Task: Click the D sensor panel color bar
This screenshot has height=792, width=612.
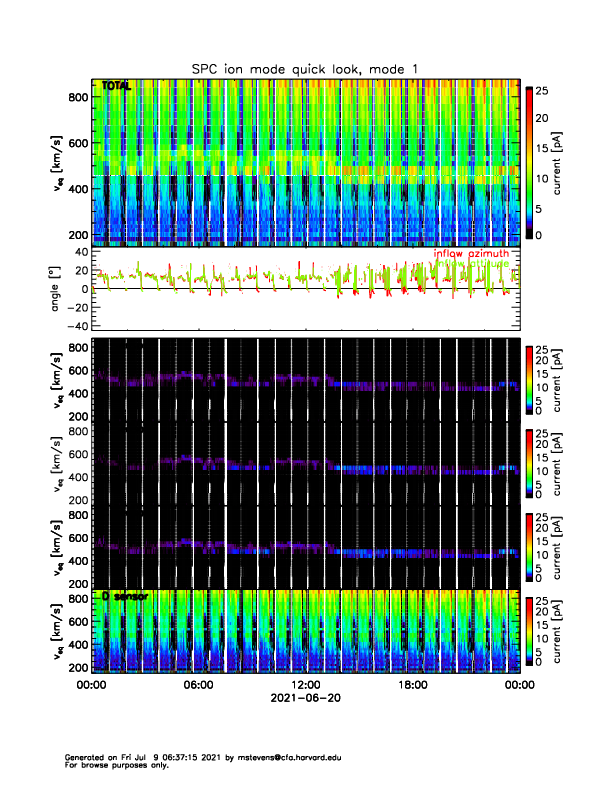Action: (x=529, y=631)
